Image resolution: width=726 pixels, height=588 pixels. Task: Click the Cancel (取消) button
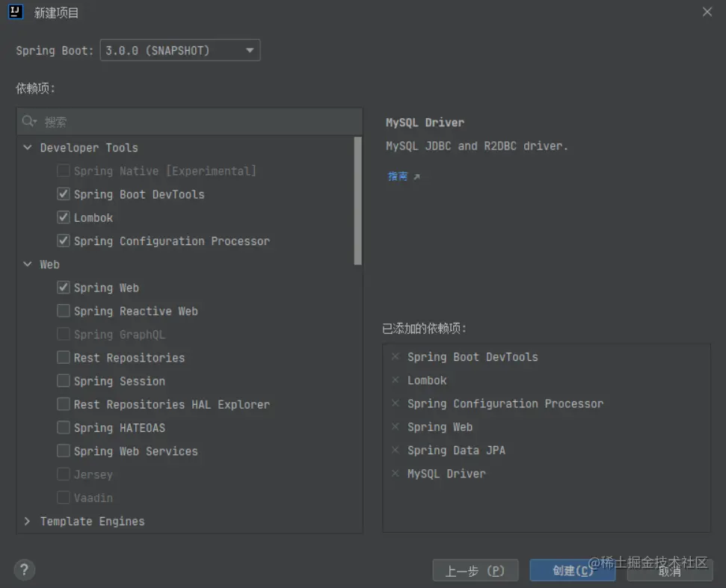669,570
